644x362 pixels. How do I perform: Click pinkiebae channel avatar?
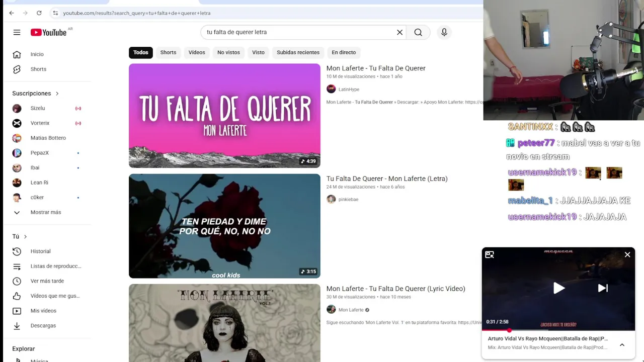(x=331, y=199)
